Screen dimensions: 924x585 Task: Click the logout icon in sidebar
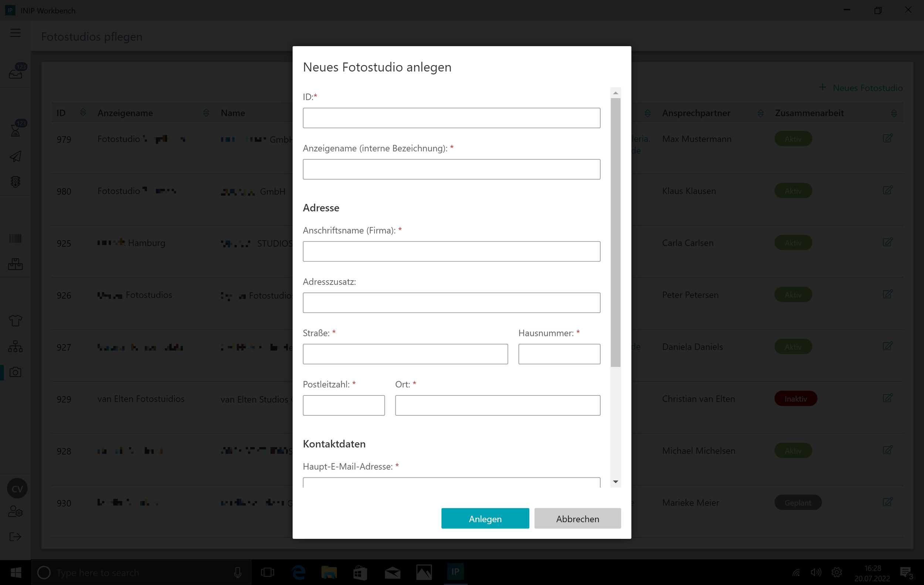coord(16,537)
